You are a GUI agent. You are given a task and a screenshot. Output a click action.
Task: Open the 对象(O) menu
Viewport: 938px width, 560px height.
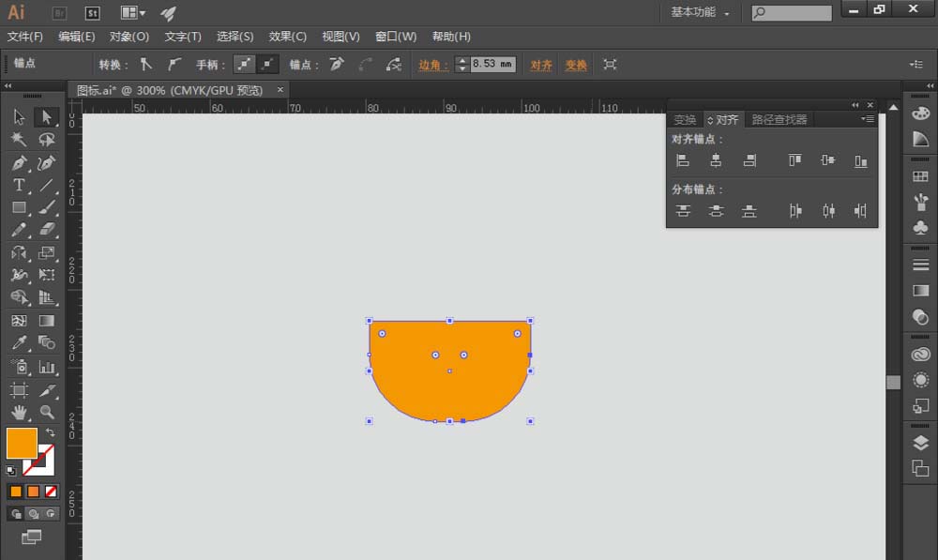(129, 37)
